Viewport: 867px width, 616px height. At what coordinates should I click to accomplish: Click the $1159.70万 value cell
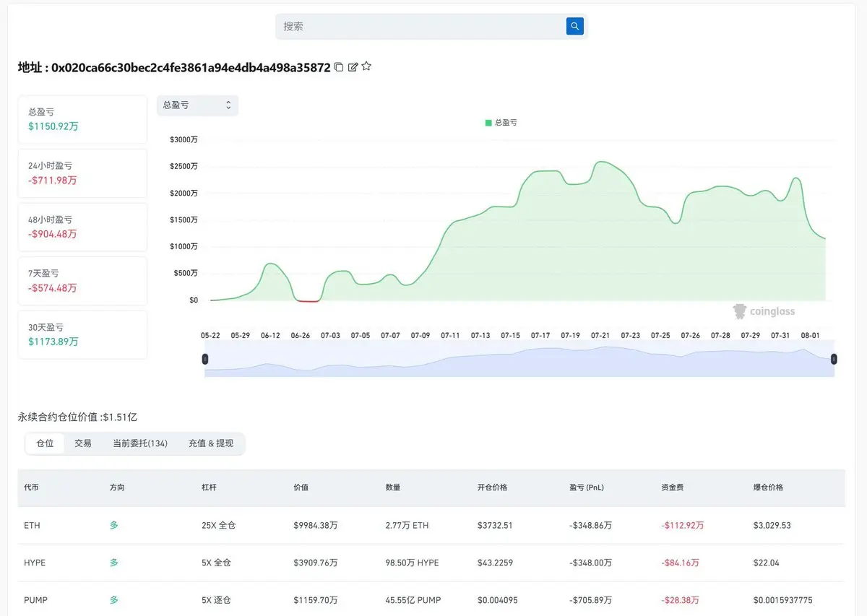(x=316, y=600)
